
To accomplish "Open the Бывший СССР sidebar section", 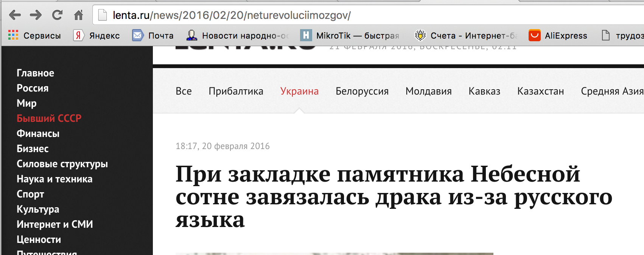I will coord(49,118).
